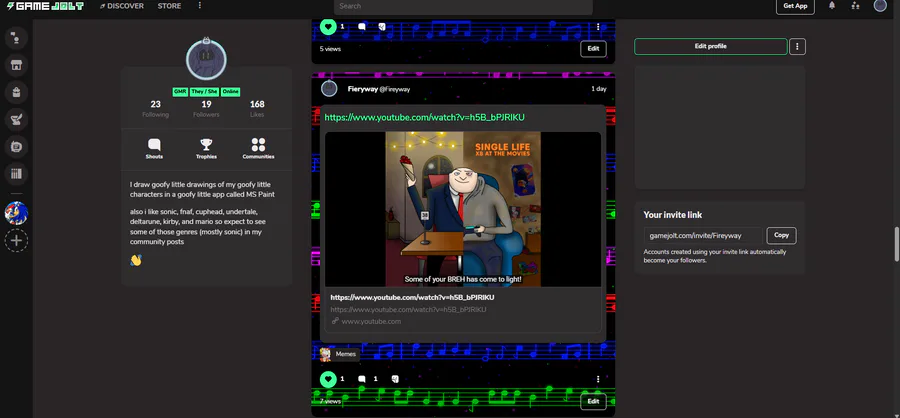900x418 pixels.
Task: Open the shop storefront sidebar icon
Action: point(16,65)
